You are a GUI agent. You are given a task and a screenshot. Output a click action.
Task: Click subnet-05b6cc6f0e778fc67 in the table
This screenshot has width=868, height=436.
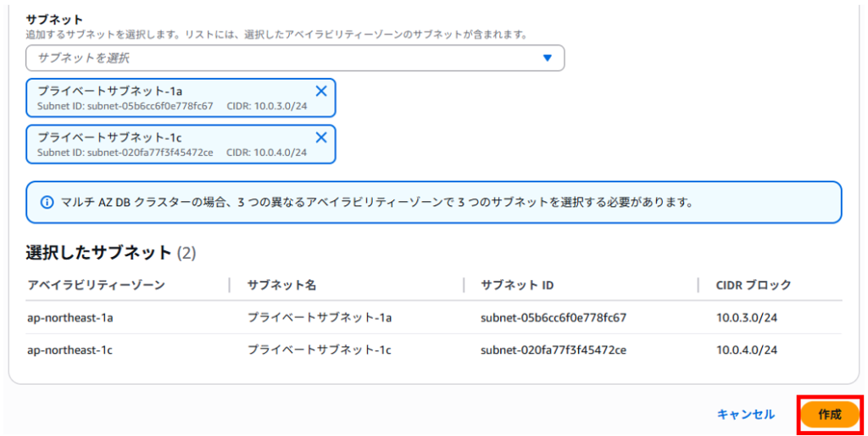(x=554, y=317)
